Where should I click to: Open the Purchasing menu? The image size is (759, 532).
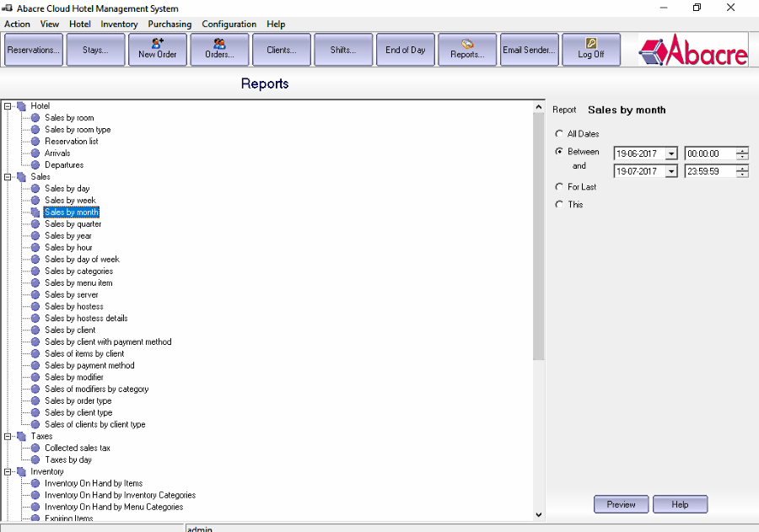(x=170, y=24)
